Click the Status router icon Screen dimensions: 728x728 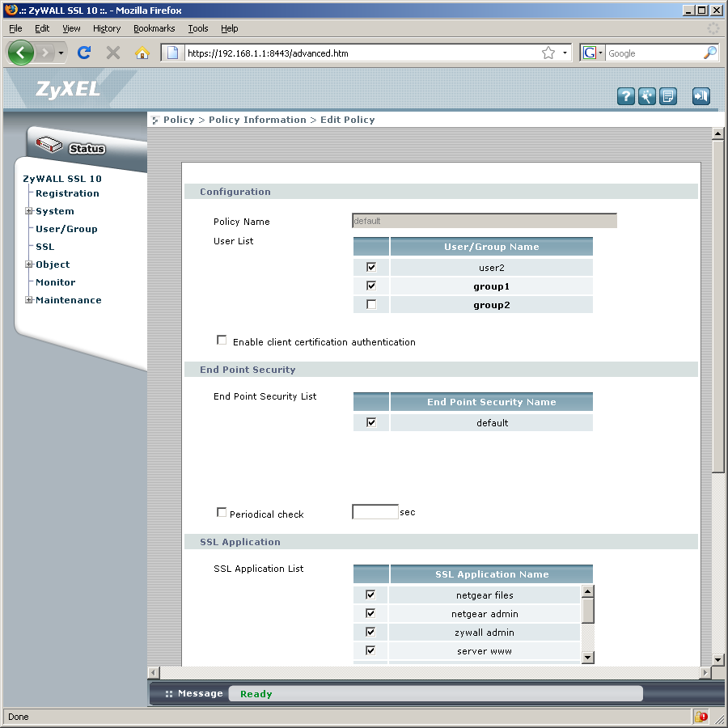(49, 145)
